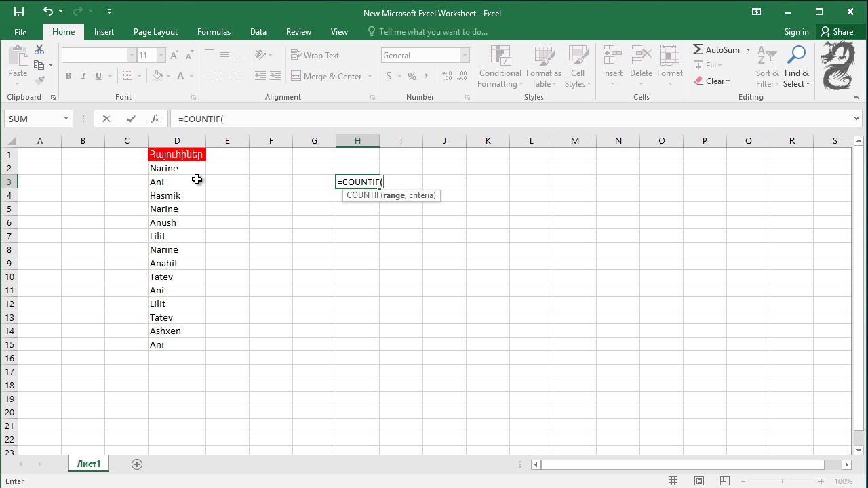Open the Clear eraser dropdown
868x488 pixels.
[712, 81]
